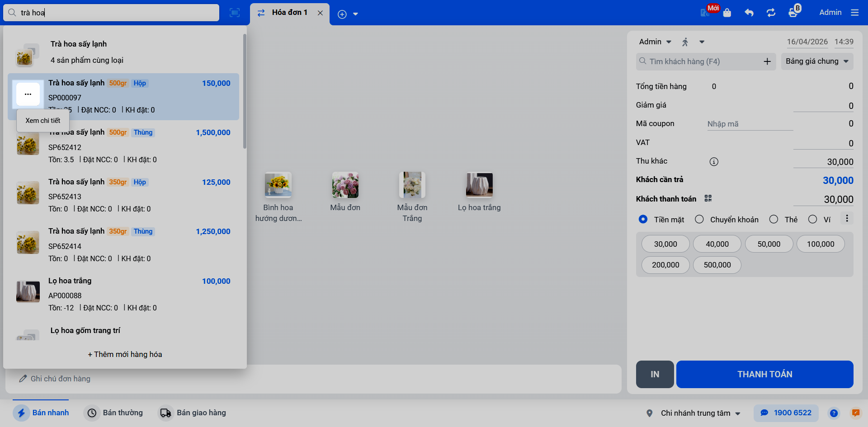
Task: Click the return order arrow icon
Action: (749, 13)
